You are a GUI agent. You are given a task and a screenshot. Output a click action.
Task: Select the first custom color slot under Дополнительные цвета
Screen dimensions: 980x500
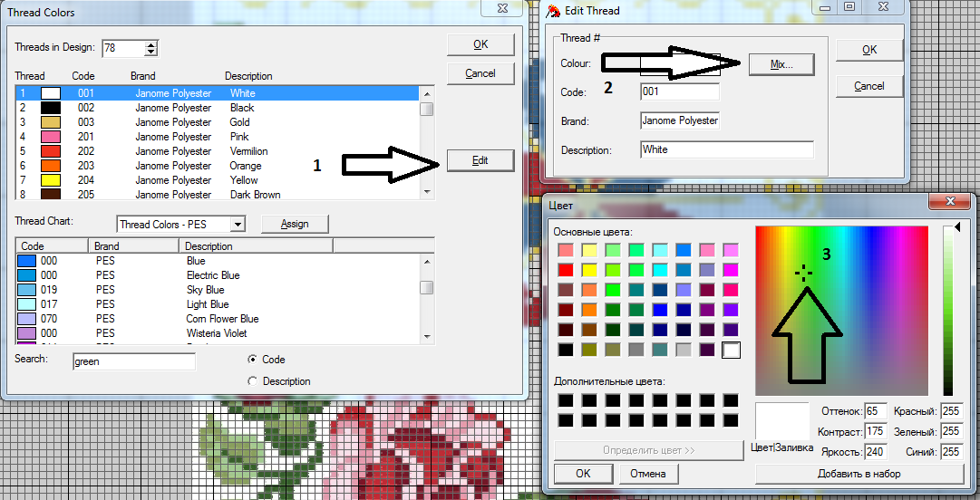click(565, 400)
